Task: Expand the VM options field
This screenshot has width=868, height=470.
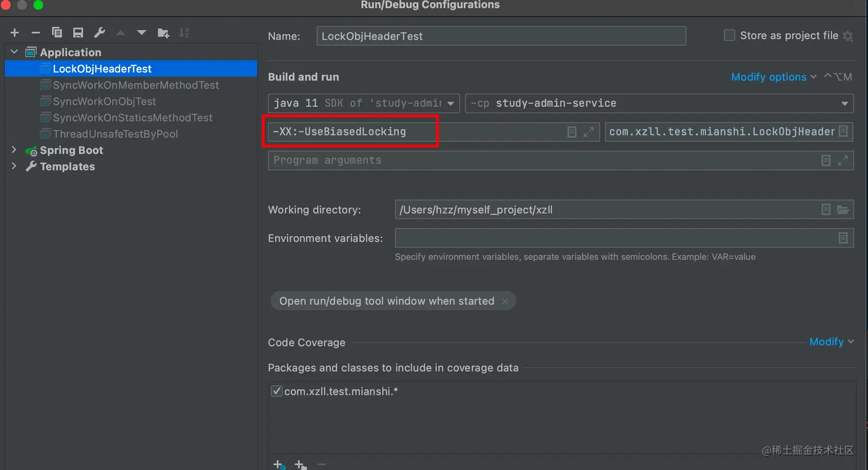Action: click(x=589, y=132)
